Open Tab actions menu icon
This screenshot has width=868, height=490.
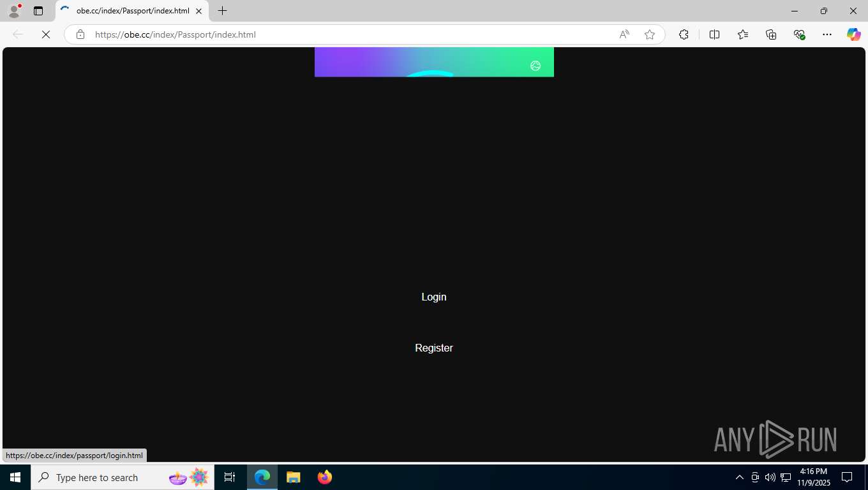(x=38, y=11)
